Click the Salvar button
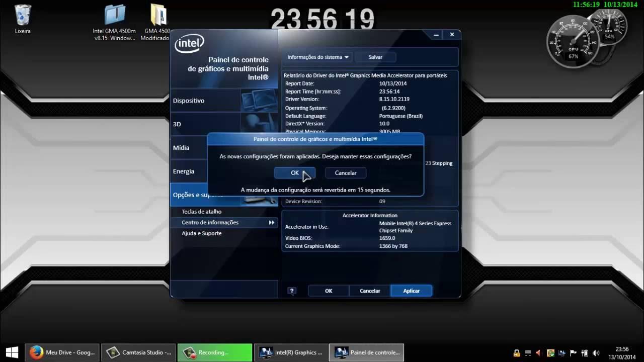The height and width of the screenshot is (362, 644). [x=375, y=57]
